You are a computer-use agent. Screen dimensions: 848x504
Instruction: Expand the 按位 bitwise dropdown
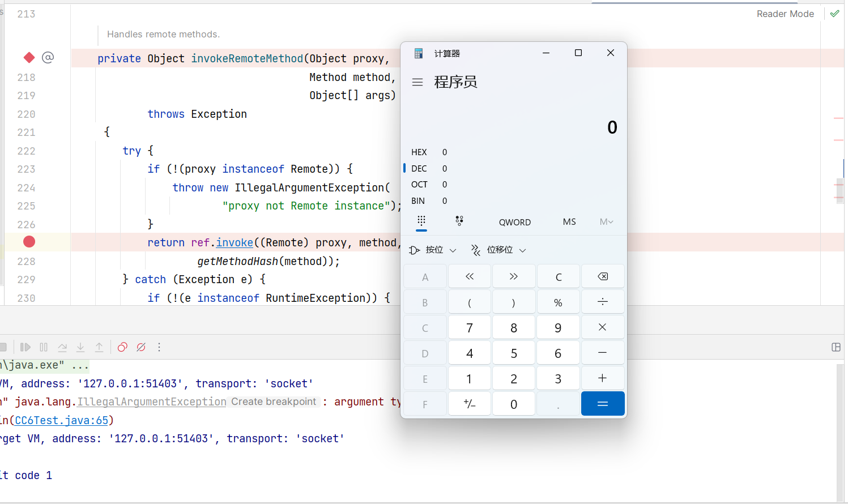(x=433, y=250)
